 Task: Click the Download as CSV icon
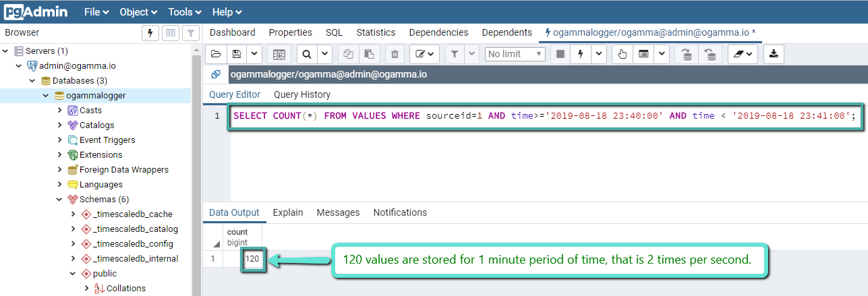774,54
